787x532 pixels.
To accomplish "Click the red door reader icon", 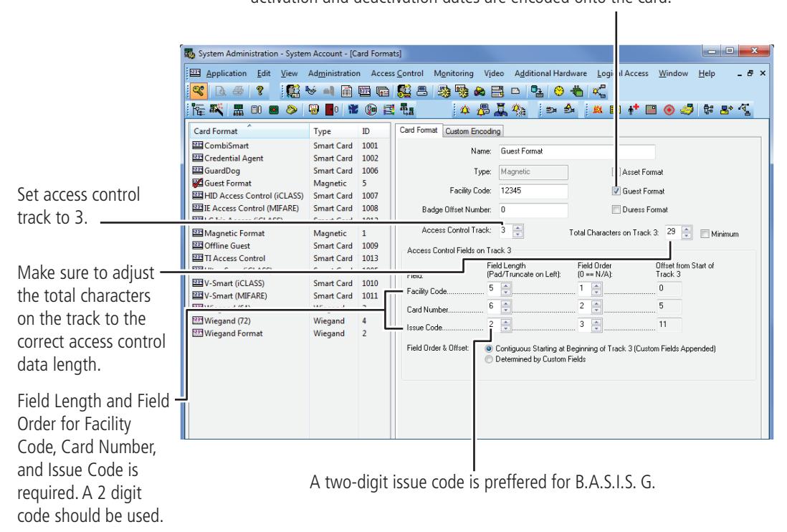I will pos(331,110).
